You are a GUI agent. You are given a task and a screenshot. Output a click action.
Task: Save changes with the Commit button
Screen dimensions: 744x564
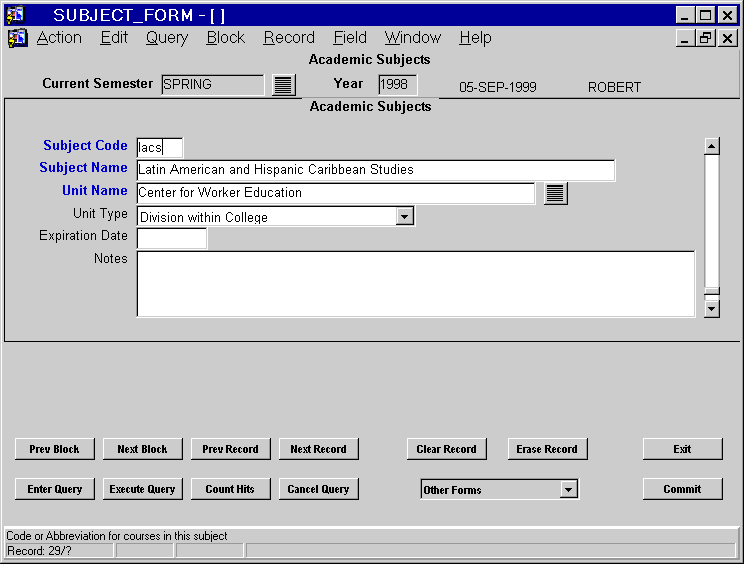click(682, 489)
